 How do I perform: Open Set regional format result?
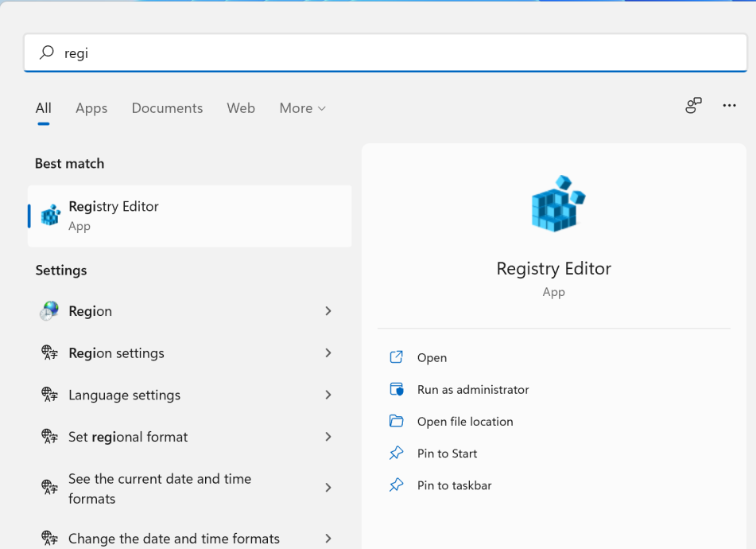pos(189,437)
